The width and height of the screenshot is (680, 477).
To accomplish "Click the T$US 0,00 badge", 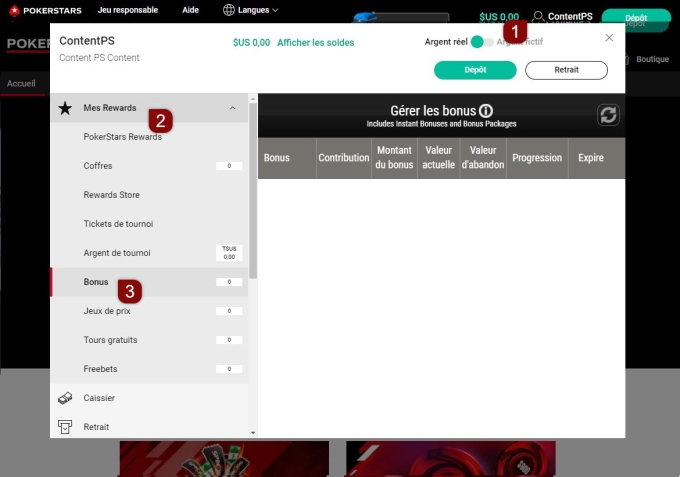I will pos(229,253).
